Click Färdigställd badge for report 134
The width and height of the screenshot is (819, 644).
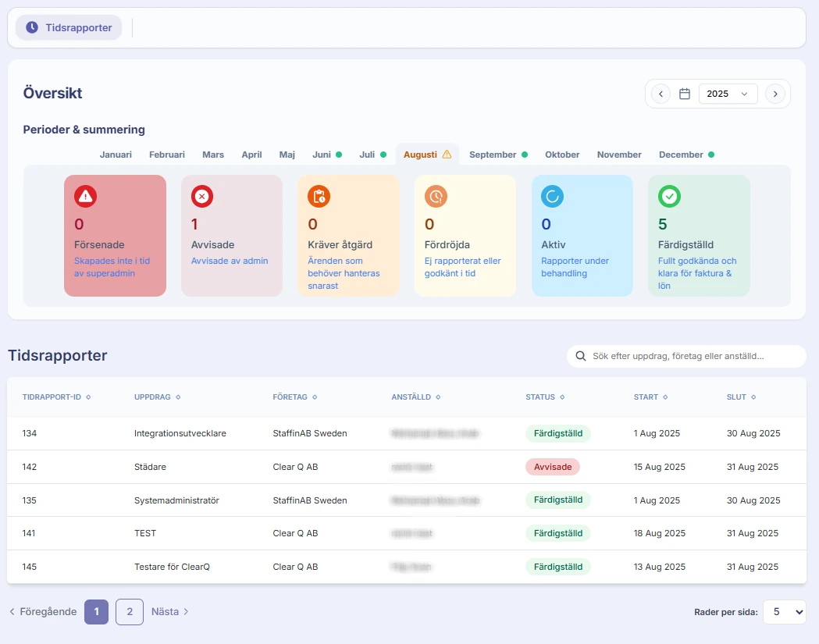click(557, 433)
